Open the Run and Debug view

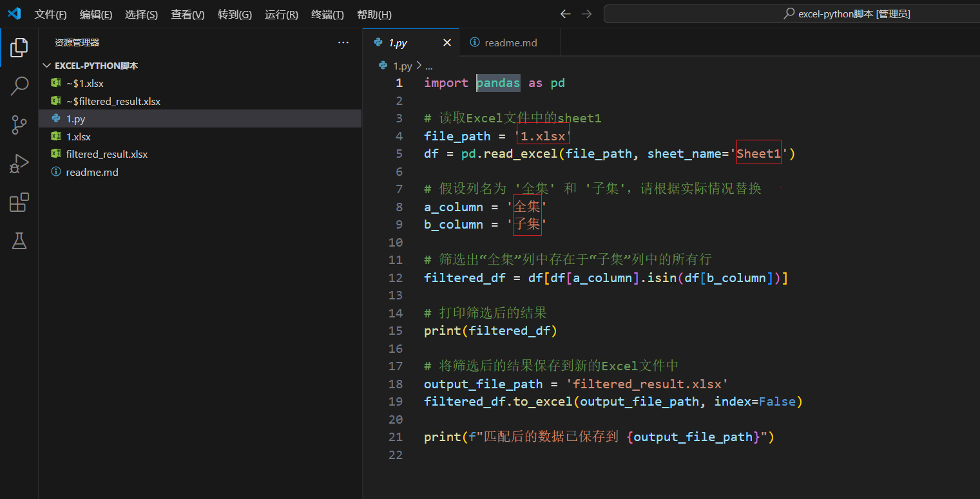(19, 164)
